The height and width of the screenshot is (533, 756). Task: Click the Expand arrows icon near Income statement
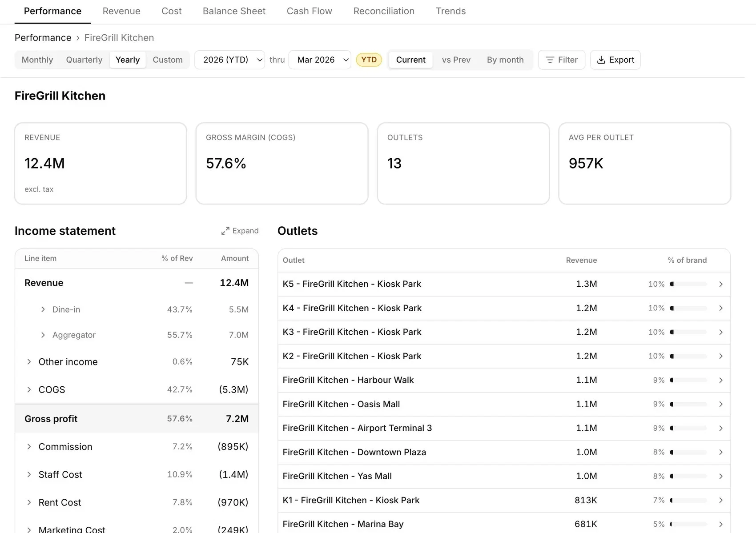click(x=225, y=231)
